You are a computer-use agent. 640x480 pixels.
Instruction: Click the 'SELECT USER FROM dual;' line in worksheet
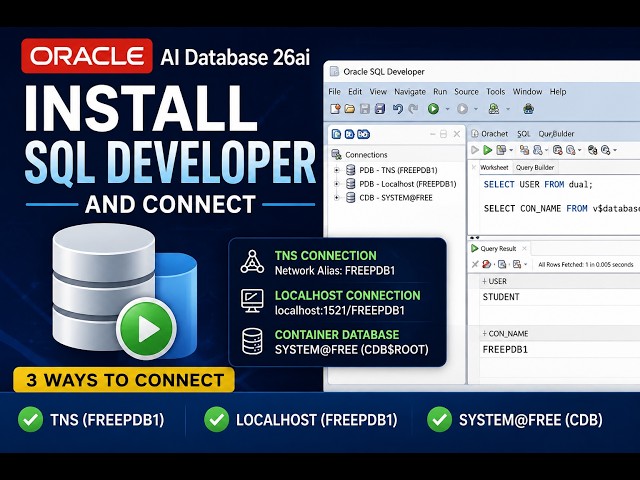point(538,184)
